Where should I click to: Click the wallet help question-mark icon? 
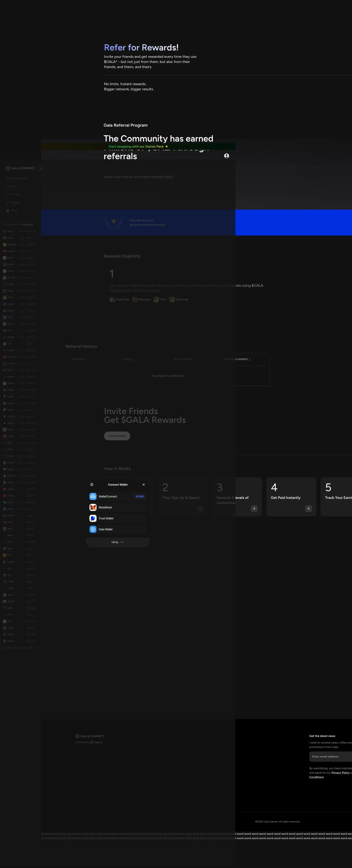[92, 485]
